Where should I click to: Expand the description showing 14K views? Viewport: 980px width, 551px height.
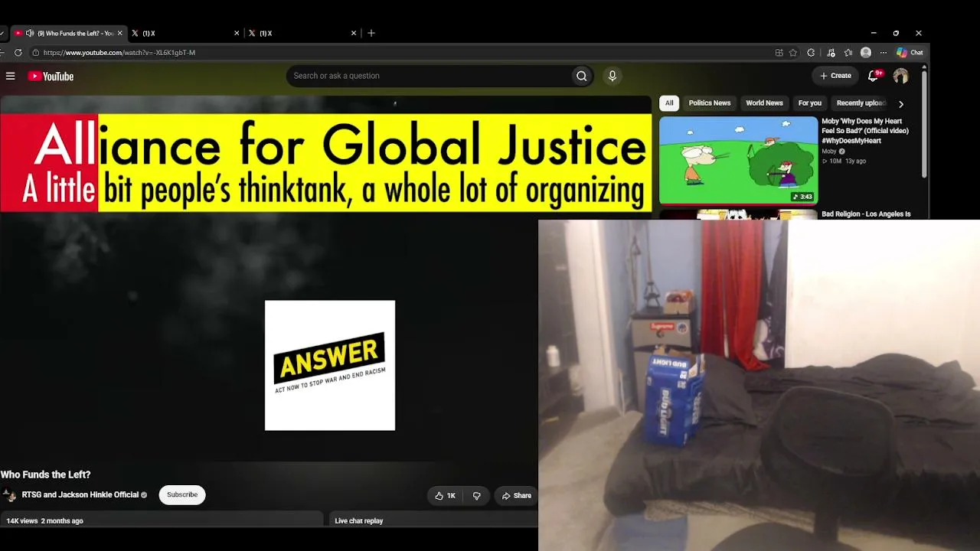pos(162,520)
